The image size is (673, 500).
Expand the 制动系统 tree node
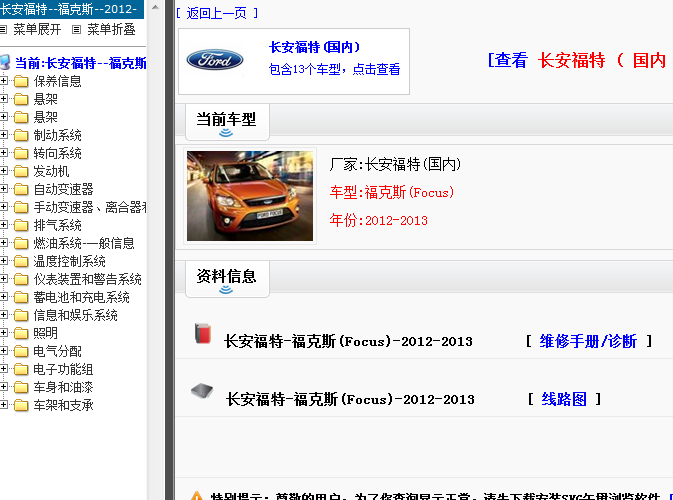3,135
